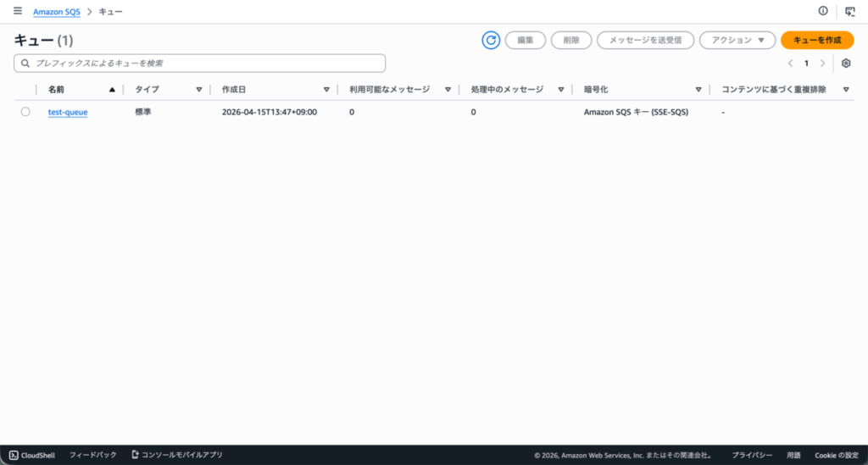This screenshot has height=465, width=868.
Task: Sort by 名前 column ascending arrow
Action: 112,89
